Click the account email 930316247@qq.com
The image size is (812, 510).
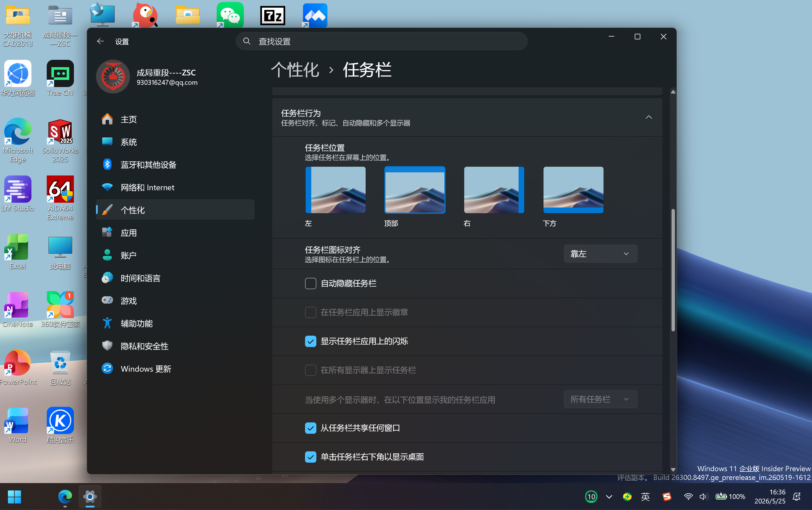tap(167, 83)
